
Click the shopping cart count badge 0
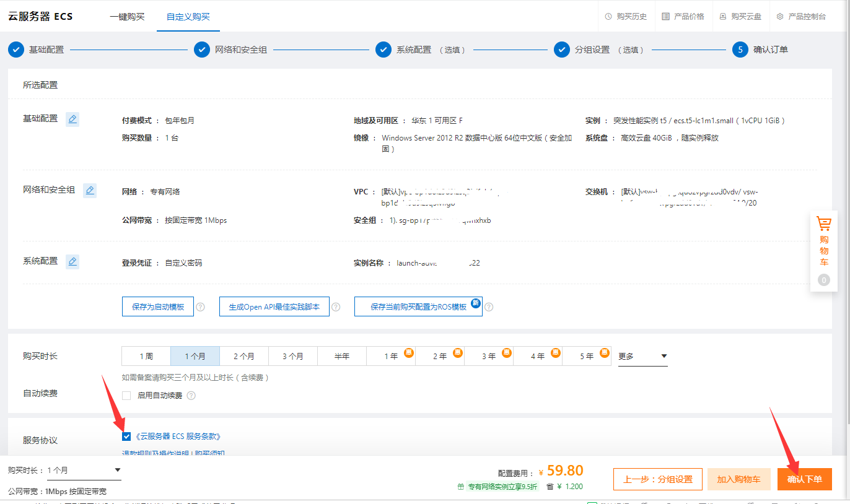click(x=824, y=280)
